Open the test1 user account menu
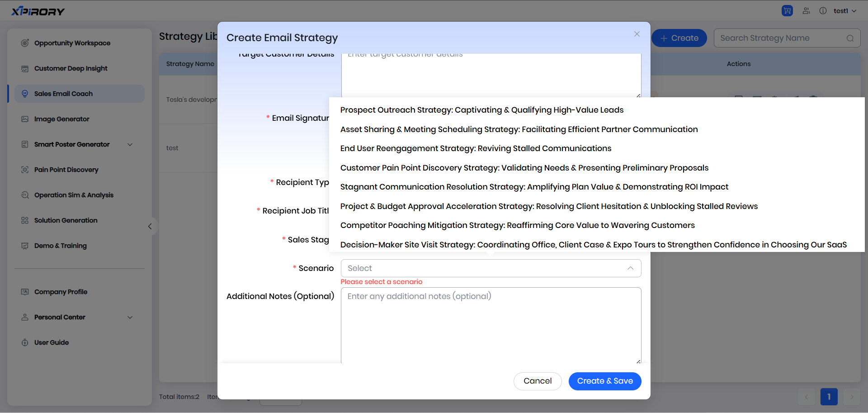The width and height of the screenshot is (868, 413). [844, 11]
